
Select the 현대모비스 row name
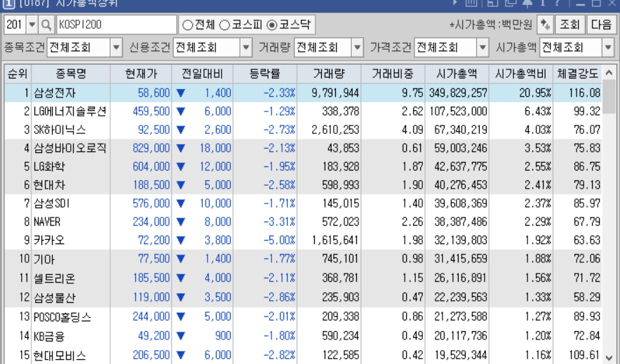pyautogui.click(x=60, y=356)
